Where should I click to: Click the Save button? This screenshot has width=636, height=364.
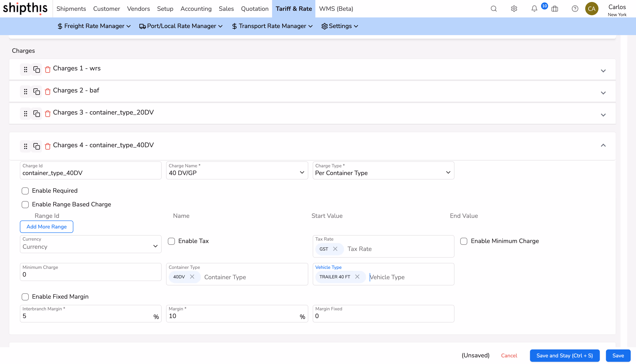pos(618,355)
